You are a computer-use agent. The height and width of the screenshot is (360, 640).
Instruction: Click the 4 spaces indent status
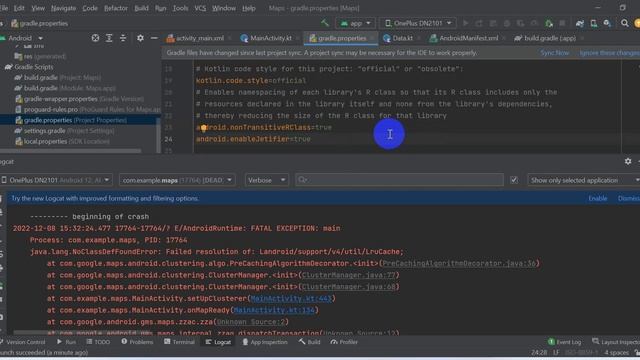coord(616,352)
